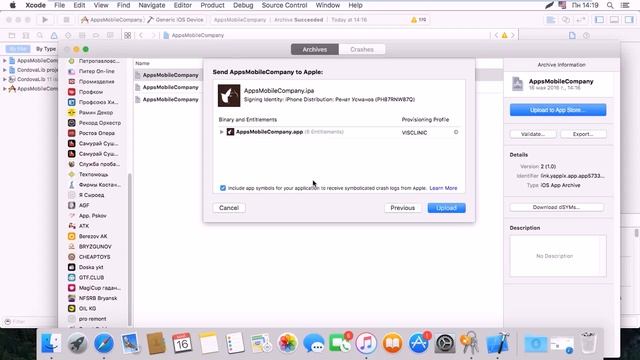
Task: Toggle the Navigator panel visibility
Action: [x=599, y=20]
